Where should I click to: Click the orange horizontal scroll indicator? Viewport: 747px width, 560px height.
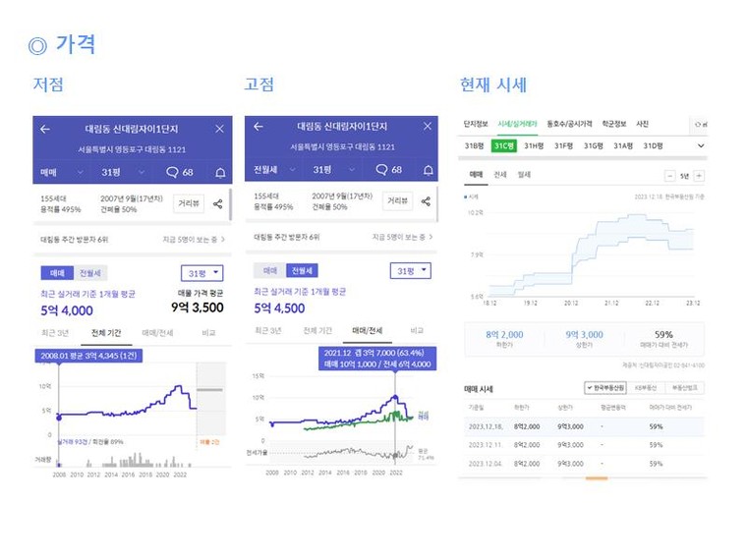click(x=597, y=478)
